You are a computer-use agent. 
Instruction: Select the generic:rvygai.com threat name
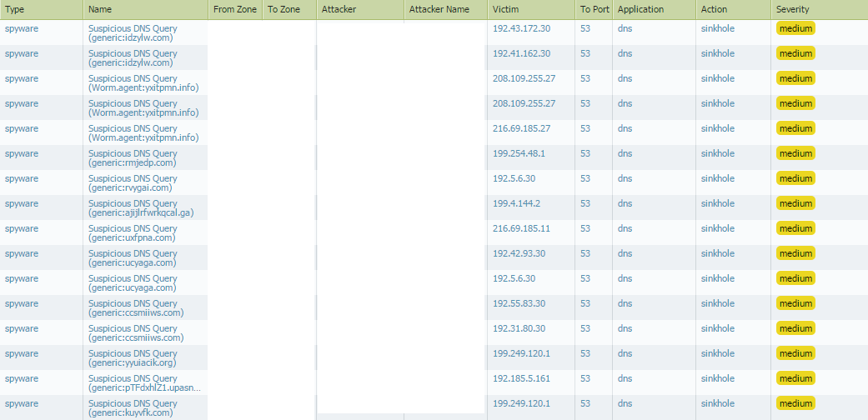(133, 183)
